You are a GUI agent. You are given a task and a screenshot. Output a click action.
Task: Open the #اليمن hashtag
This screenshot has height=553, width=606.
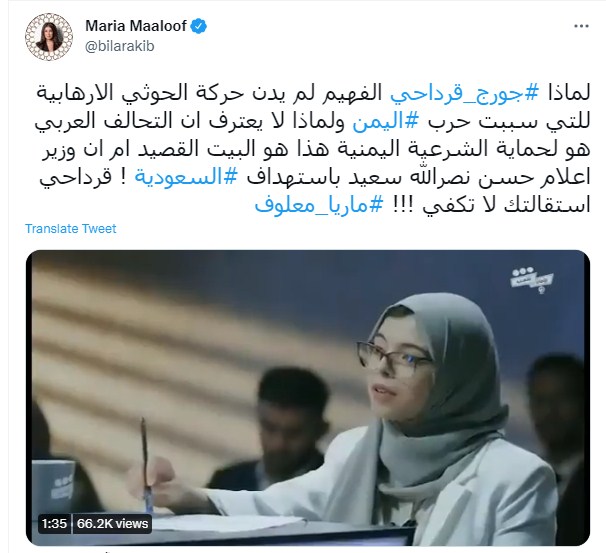pos(386,122)
